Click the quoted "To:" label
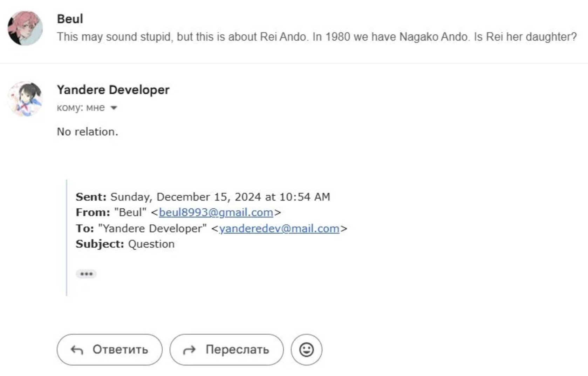Image resolution: width=588 pixels, height=376 pixels. click(x=85, y=229)
